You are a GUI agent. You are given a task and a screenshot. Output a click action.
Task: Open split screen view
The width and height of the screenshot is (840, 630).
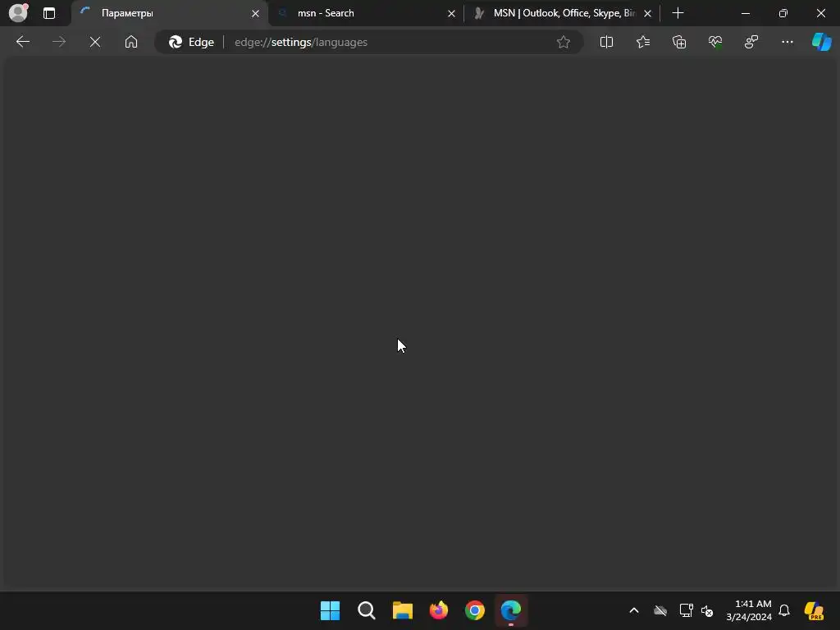click(606, 42)
